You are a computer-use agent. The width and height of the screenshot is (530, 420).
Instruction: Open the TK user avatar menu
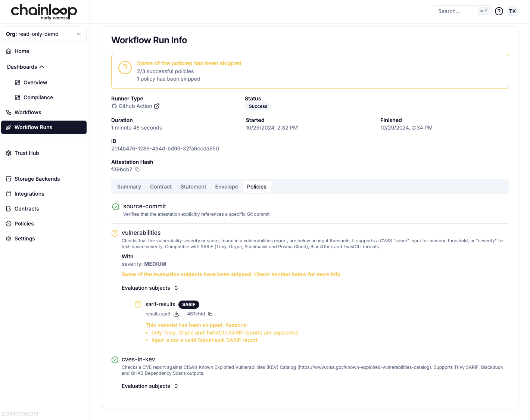coord(512,11)
